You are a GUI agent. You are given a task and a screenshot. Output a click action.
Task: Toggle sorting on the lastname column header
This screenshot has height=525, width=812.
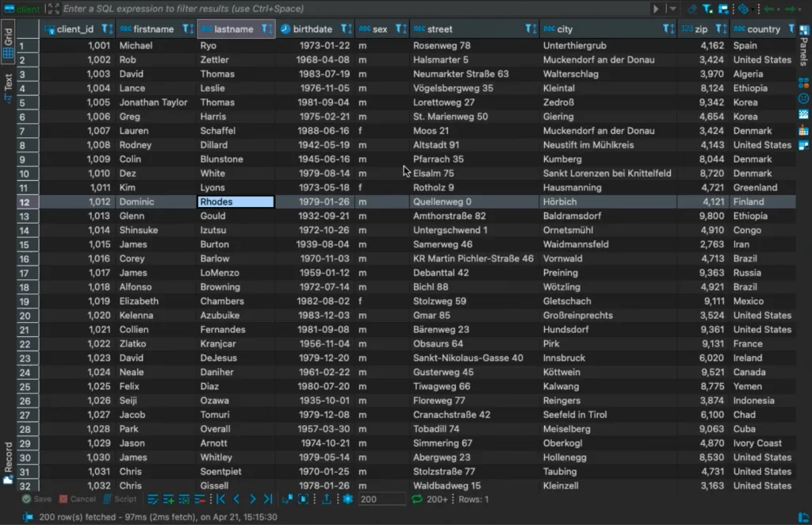pos(270,29)
